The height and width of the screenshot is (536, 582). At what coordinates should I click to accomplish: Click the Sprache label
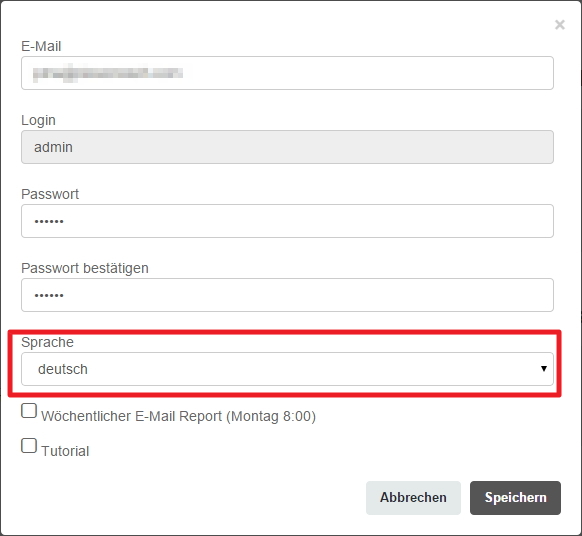click(x=47, y=342)
